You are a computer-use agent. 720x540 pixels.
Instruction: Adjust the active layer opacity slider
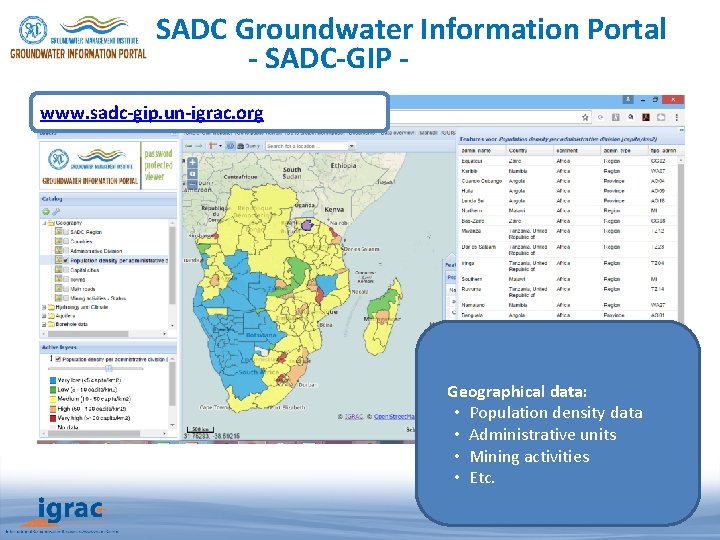109,368
